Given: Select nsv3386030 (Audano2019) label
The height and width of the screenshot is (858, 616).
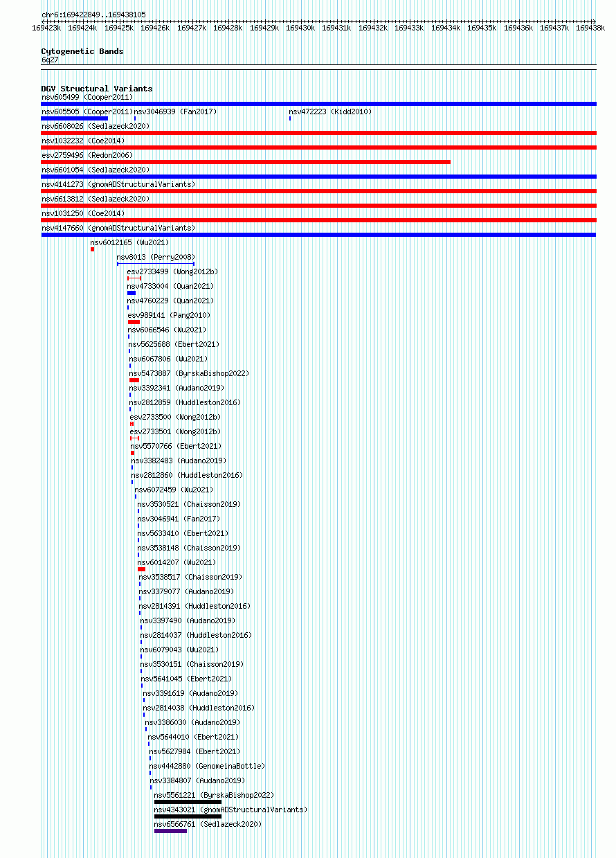Looking at the screenshot, I should pos(192,722).
